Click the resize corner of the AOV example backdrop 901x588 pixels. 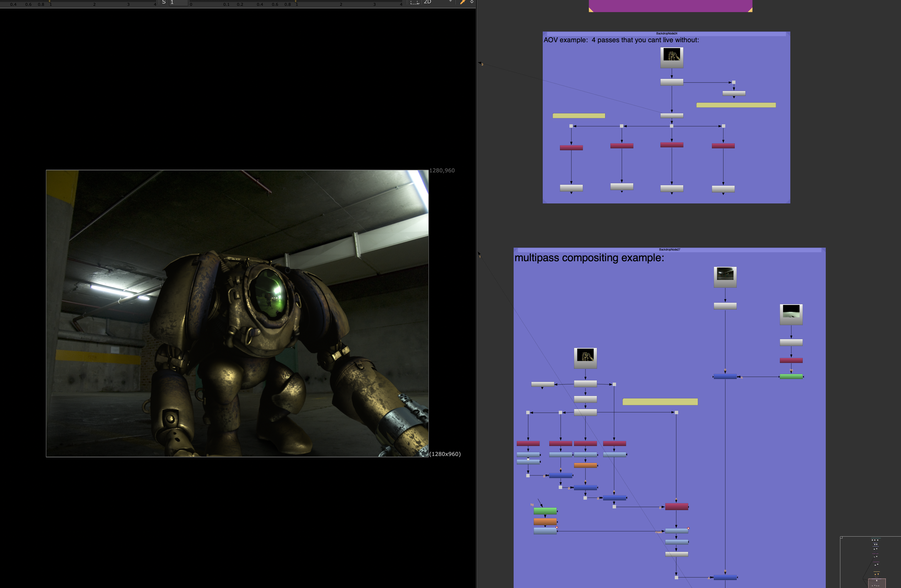[788, 201]
